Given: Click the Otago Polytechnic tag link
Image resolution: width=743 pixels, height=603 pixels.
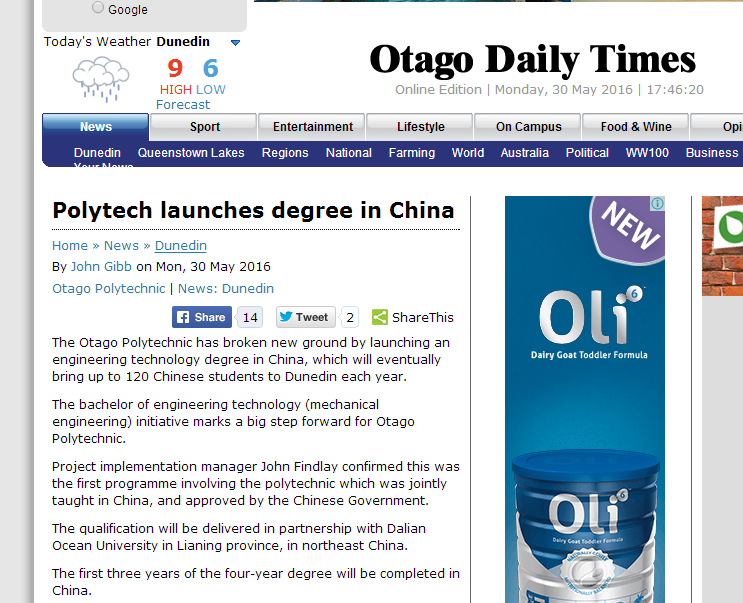Looking at the screenshot, I should [108, 288].
